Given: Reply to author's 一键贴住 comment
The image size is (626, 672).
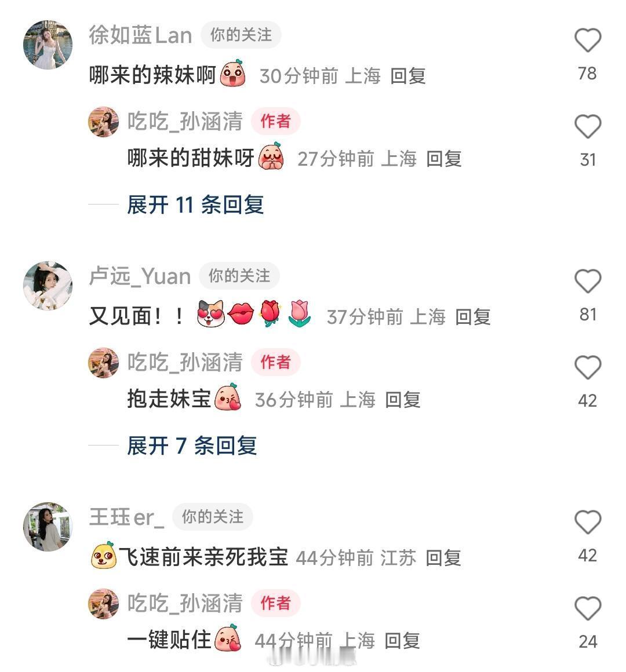Looking at the screenshot, I should 402,641.
